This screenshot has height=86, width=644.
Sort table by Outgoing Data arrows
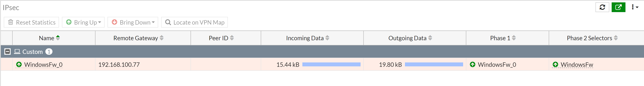[x=430, y=38]
